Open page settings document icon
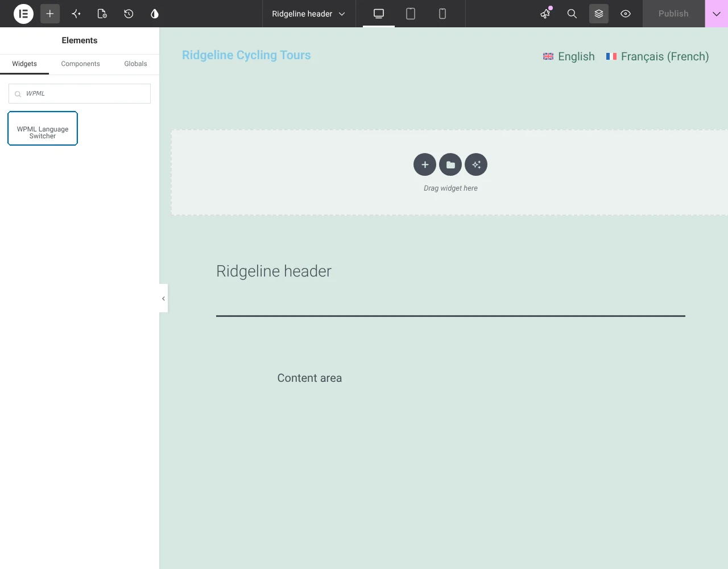728x569 pixels. [102, 14]
